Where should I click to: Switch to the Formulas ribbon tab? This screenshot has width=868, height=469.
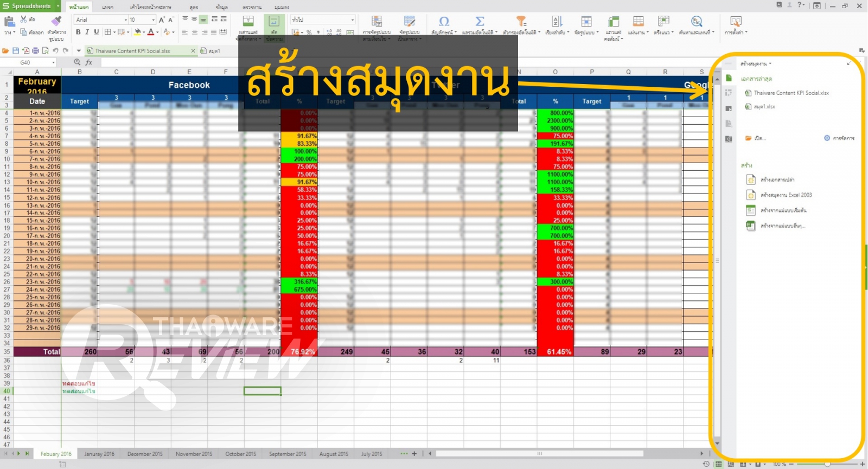tap(194, 7)
